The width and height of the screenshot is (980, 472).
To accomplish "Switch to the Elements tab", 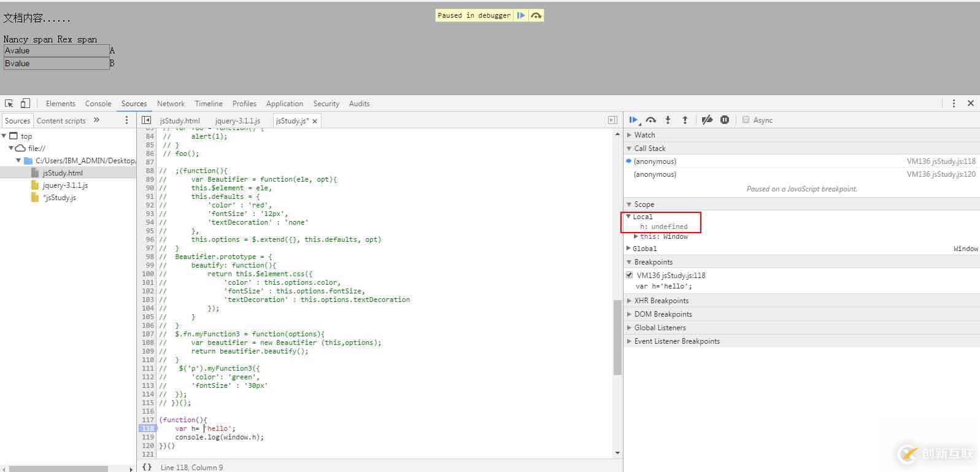I will [60, 104].
